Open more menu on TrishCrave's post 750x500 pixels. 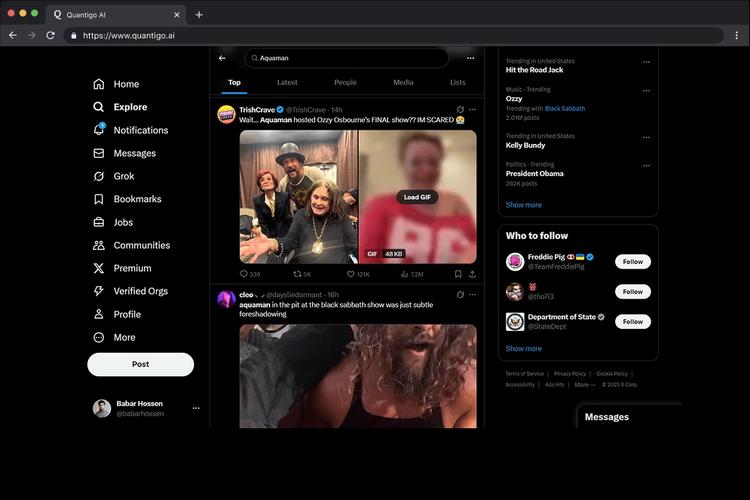coord(473,110)
